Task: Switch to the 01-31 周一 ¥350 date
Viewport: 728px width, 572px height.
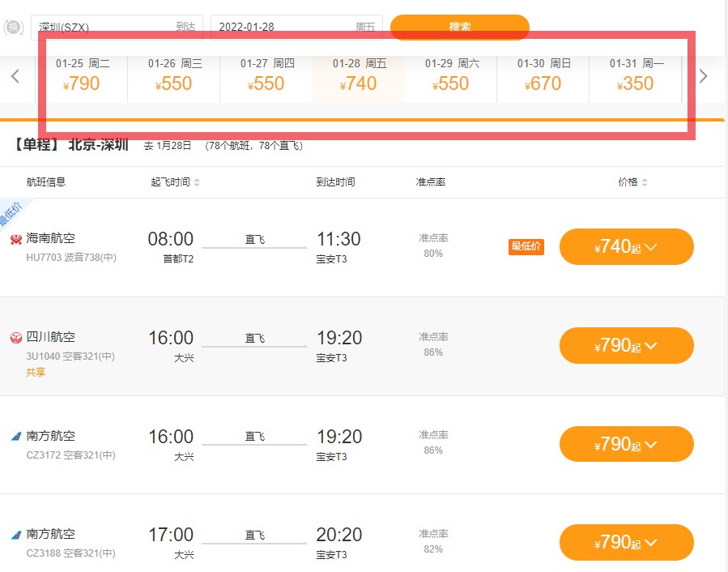Action: [636, 75]
